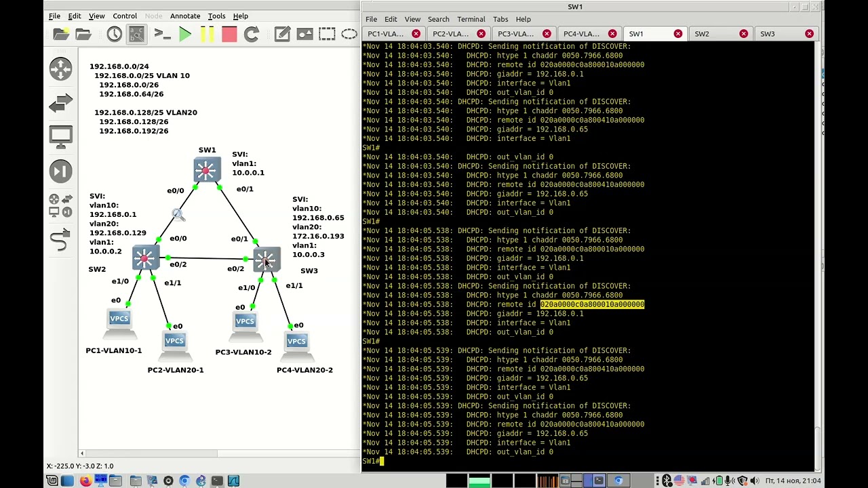Image resolution: width=868 pixels, height=488 pixels.
Task: Select the SW1 switch node
Action: pyautogui.click(x=207, y=170)
